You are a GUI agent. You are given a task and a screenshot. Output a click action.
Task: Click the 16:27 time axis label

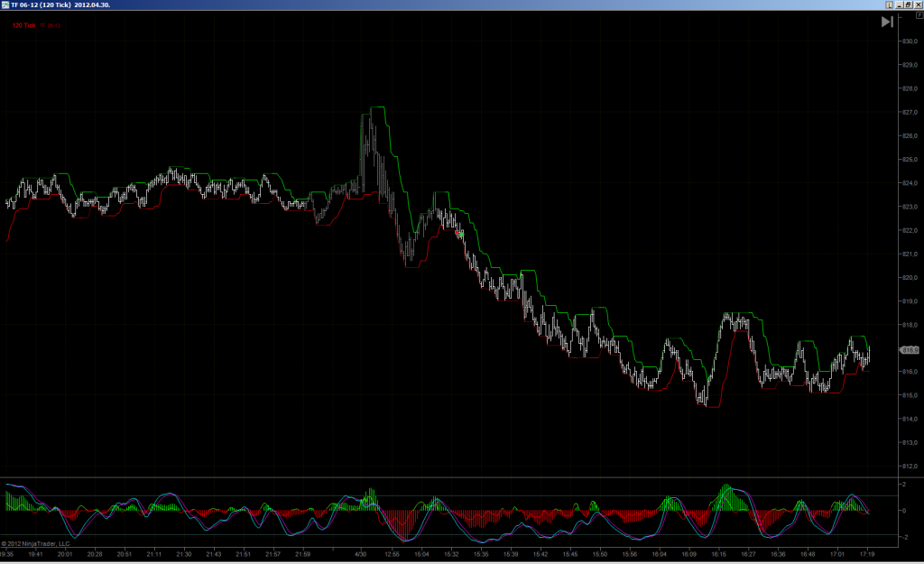748,554
